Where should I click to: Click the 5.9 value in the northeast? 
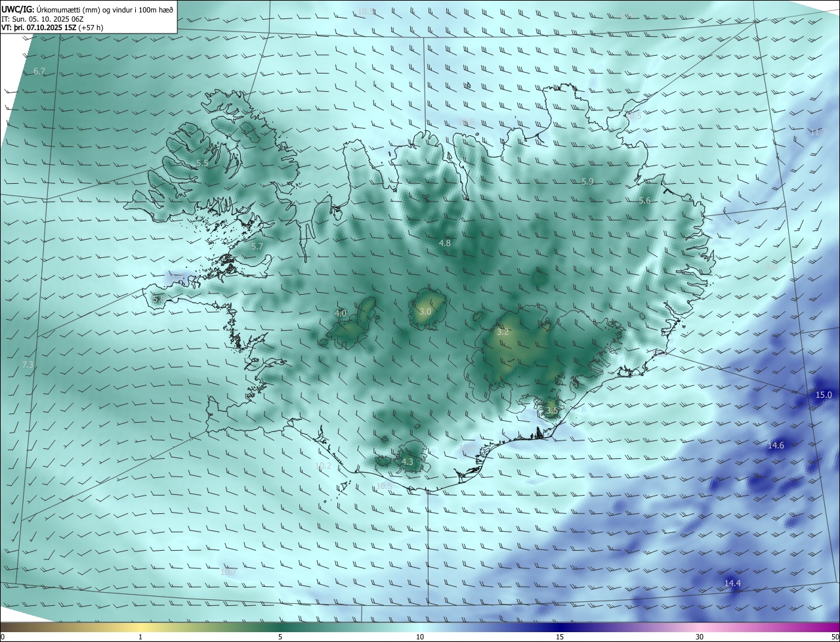pos(588,181)
